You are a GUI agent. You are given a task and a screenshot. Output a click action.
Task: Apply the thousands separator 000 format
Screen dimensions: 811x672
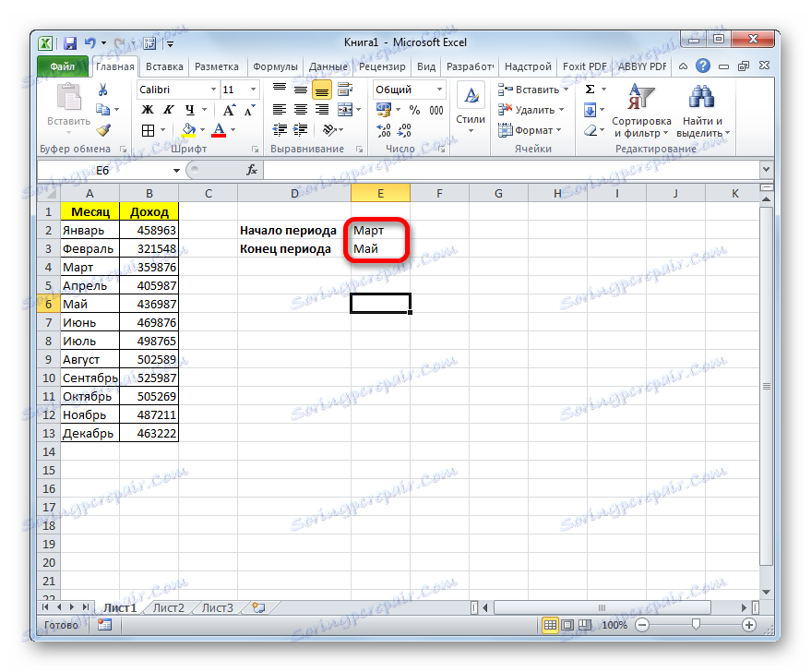point(436,110)
